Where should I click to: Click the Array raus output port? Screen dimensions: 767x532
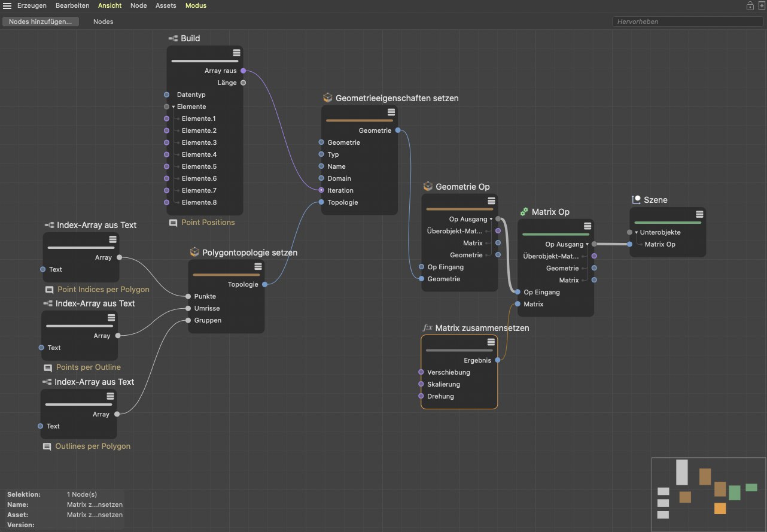click(x=243, y=71)
